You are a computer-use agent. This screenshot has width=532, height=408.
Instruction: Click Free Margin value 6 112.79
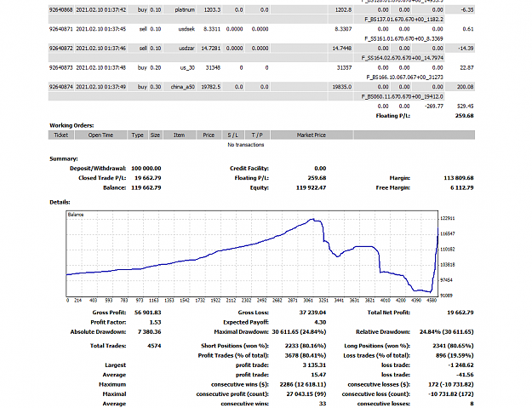[x=462, y=187]
